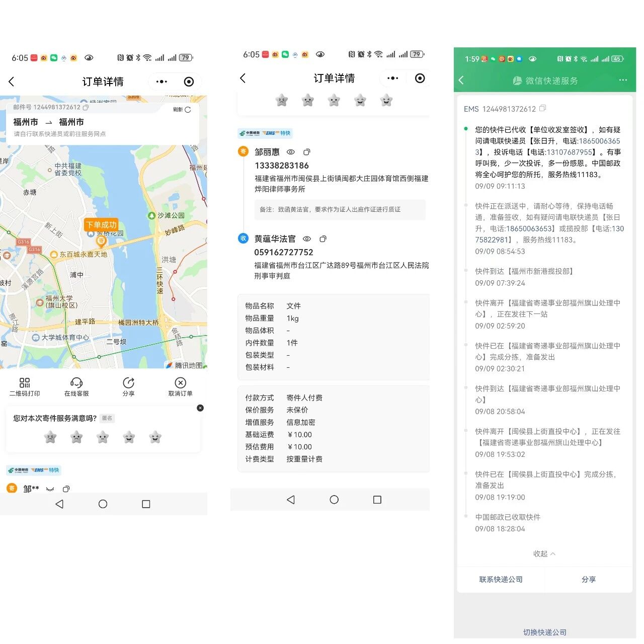Refresh the map card with 刷新 icon
This screenshot has width=644, height=644.
coord(182,109)
